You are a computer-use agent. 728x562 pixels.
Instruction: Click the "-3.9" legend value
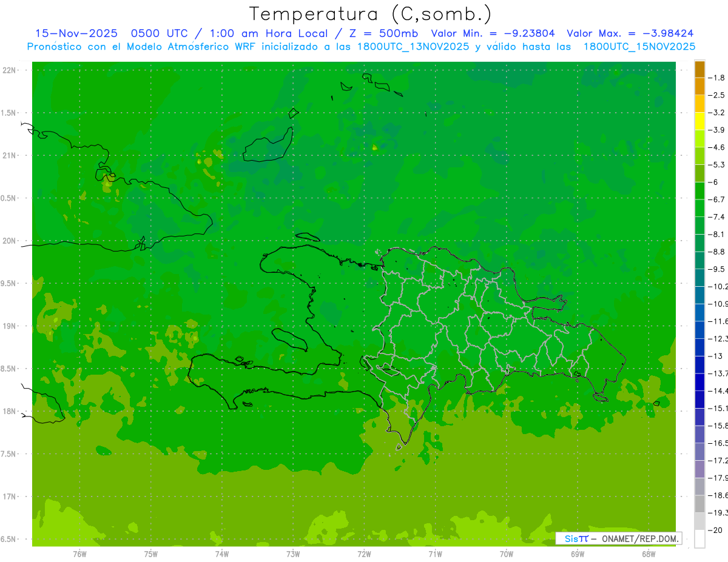click(x=716, y=130)
